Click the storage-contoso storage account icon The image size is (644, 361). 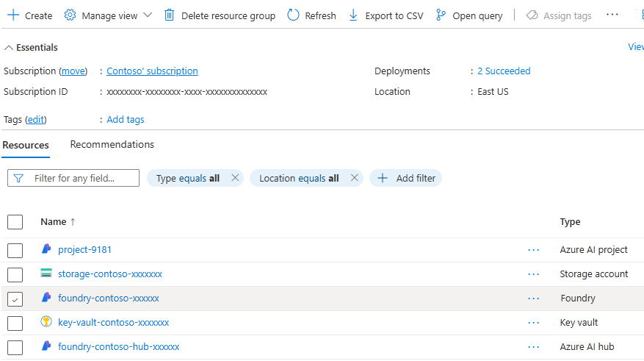tap(46, 273)
